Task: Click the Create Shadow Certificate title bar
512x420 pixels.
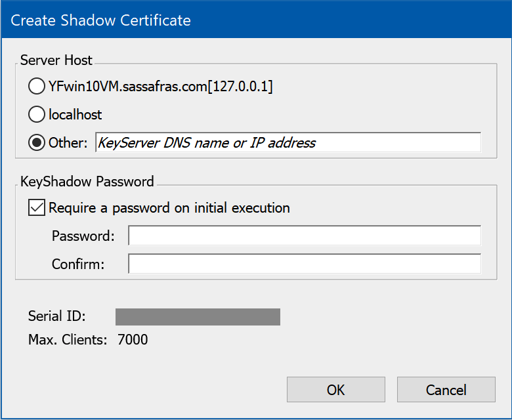Action: (256, 20)
